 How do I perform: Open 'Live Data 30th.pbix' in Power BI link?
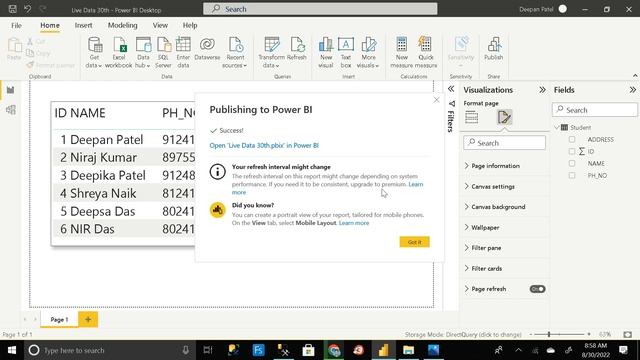point(264,145)
